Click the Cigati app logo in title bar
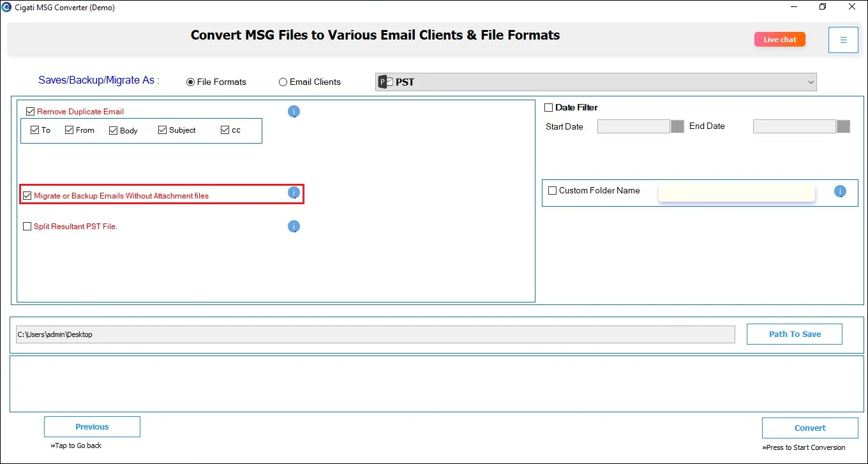The image size is (868, 464). pyautogui.click(x=7, y=8)
